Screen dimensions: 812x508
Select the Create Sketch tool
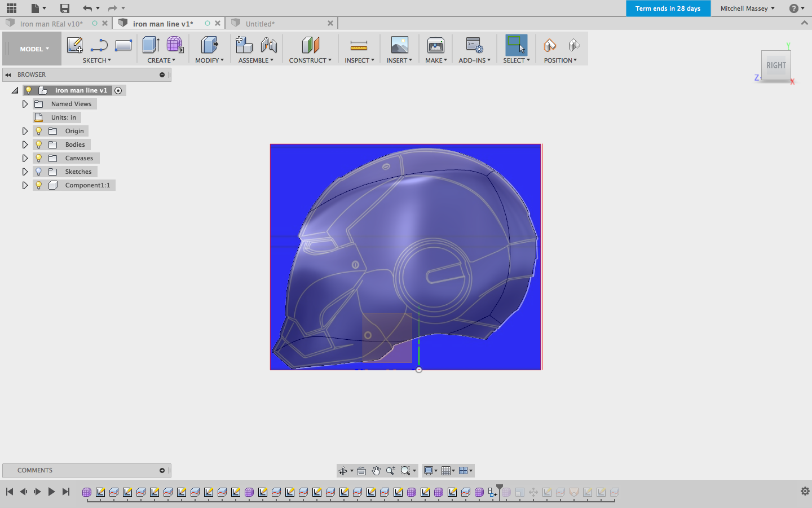pos(74,45)
